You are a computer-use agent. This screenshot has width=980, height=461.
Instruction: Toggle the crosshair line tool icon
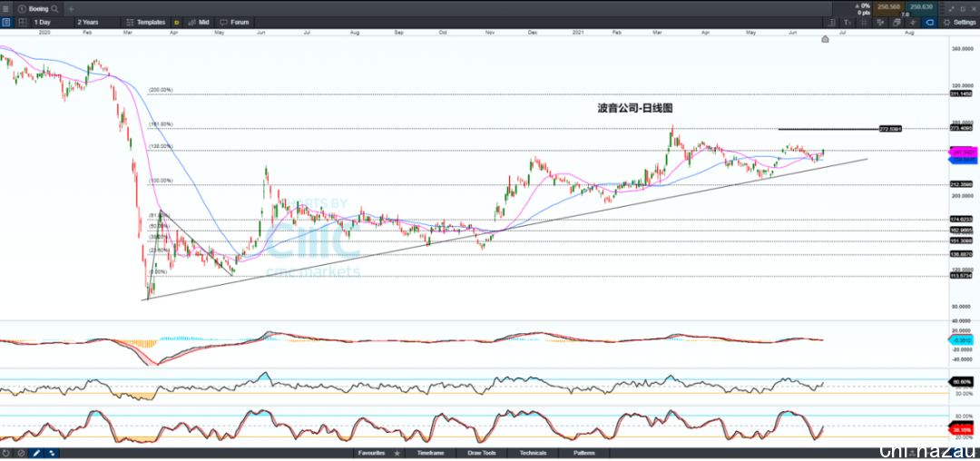(913, 23)
